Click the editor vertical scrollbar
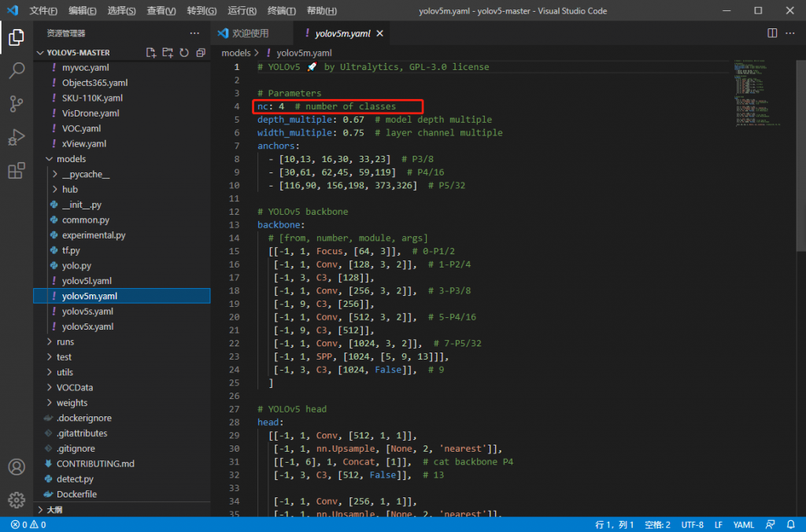 (x=800, y=156)
